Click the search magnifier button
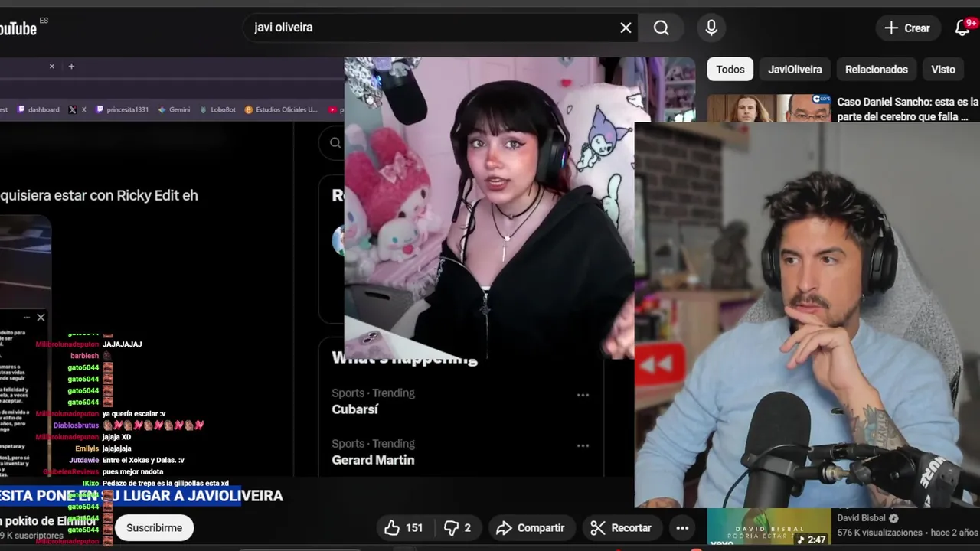Viewport: 980px width, 551px height. pos(661,28)
